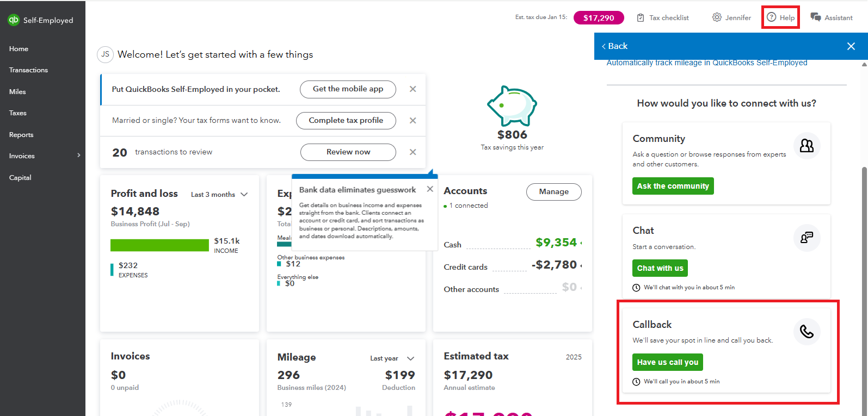Click the estimated tax due amount pill
This screenshot has width=868, height=416.
click(x=599, y=18)
